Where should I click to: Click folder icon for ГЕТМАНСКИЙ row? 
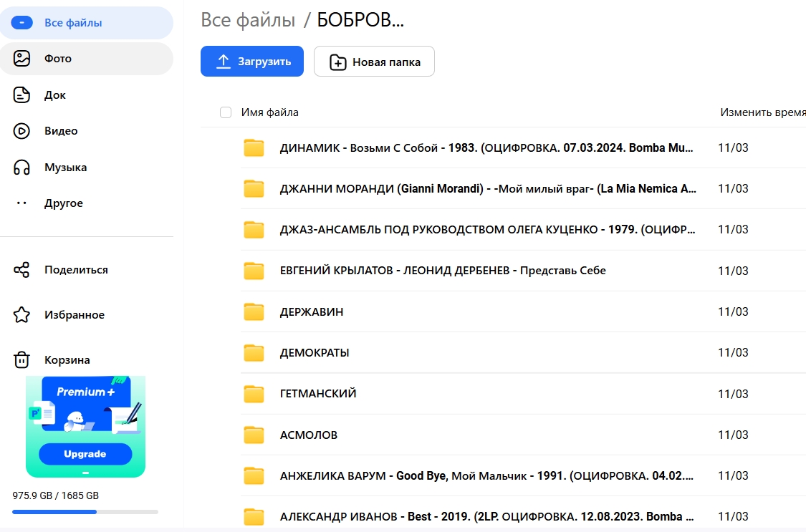pos(254,394)
